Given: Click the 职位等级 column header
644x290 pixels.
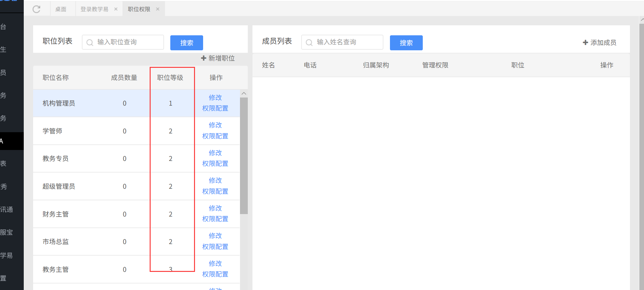Looking at the screenshot, I should 170,78.
